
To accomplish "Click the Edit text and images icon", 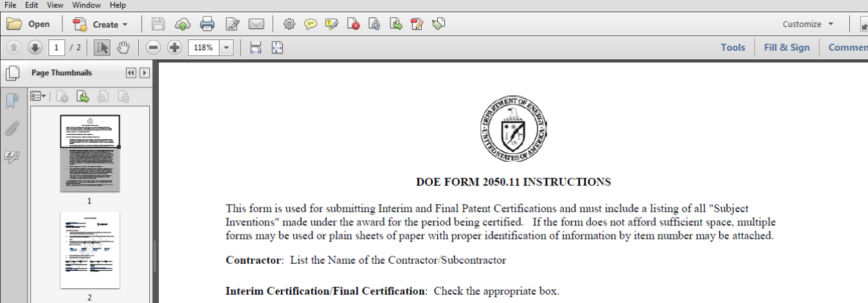I will pyautogui.click(x=232, y=24).
